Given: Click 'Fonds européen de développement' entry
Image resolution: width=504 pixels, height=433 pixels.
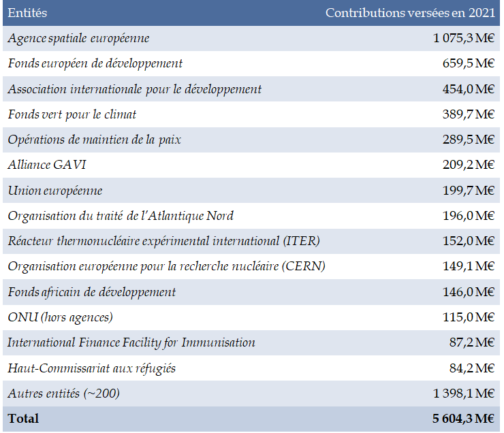Looking at the screenshot, I should (95, 63).
